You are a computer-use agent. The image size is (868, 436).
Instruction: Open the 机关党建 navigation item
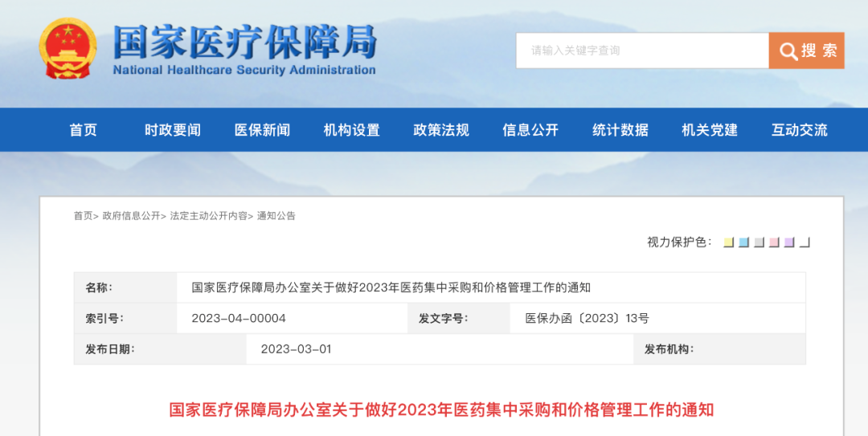[710, 130]
